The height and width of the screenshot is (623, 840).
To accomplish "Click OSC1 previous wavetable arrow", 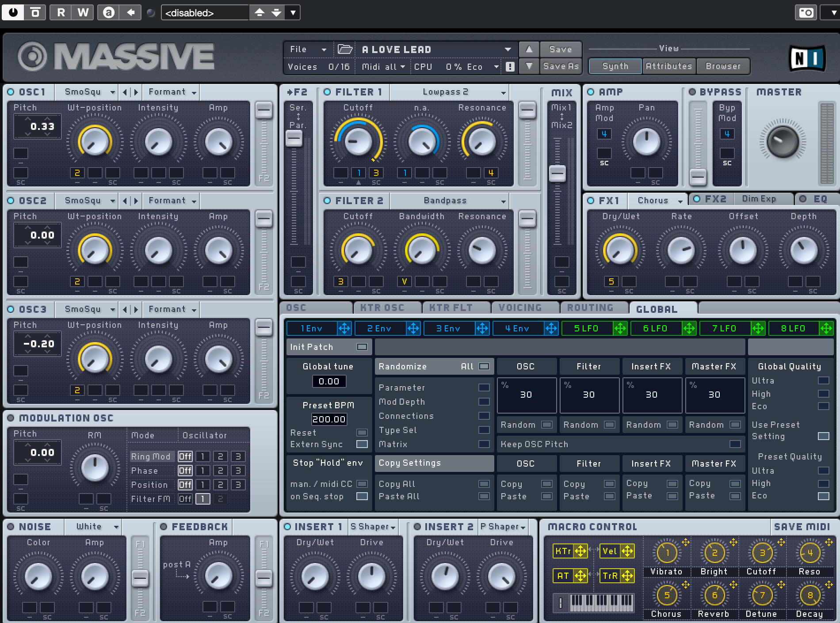I will pos(125,92).
